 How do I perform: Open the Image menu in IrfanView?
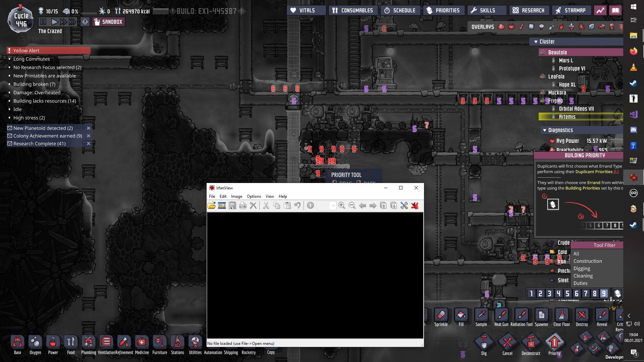tap(236, 196)
